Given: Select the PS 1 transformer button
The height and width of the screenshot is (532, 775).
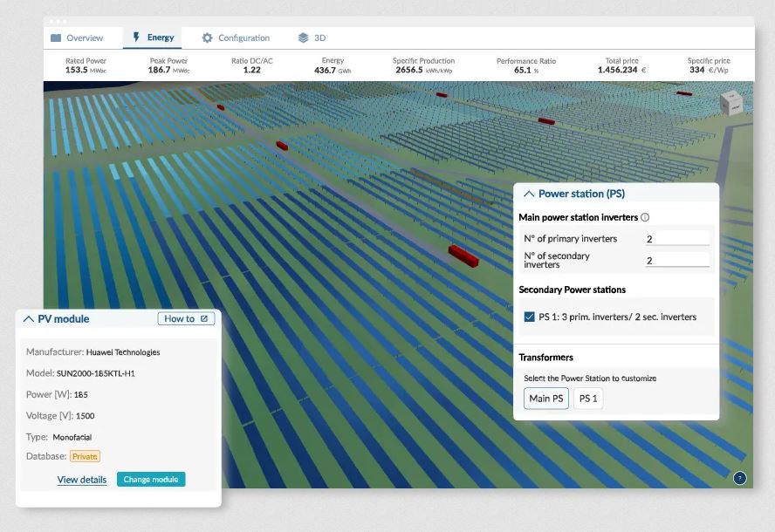Looking at the screenshot, I should pos(588,399).
